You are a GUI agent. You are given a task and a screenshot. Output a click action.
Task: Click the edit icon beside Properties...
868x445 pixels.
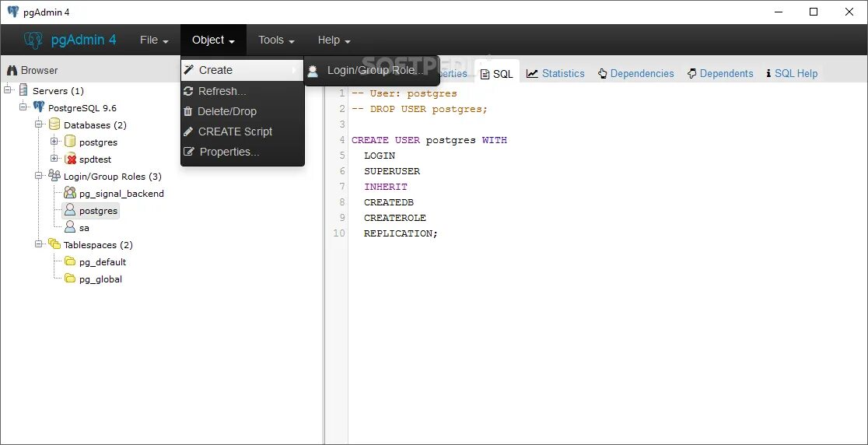(x=189, y=152)
